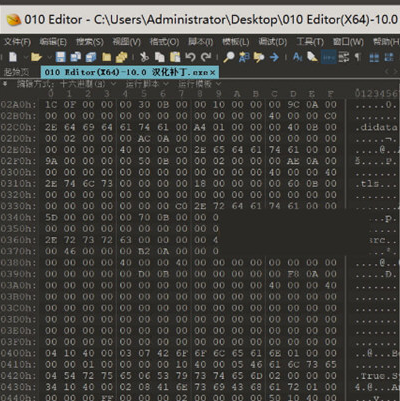400x401 pixels.
Task: Select byte AC in row 02D0h
Action: (144, 139)
